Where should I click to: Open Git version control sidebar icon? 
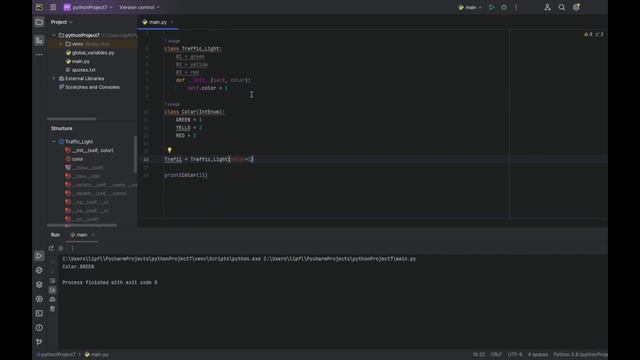pos(39,342)
